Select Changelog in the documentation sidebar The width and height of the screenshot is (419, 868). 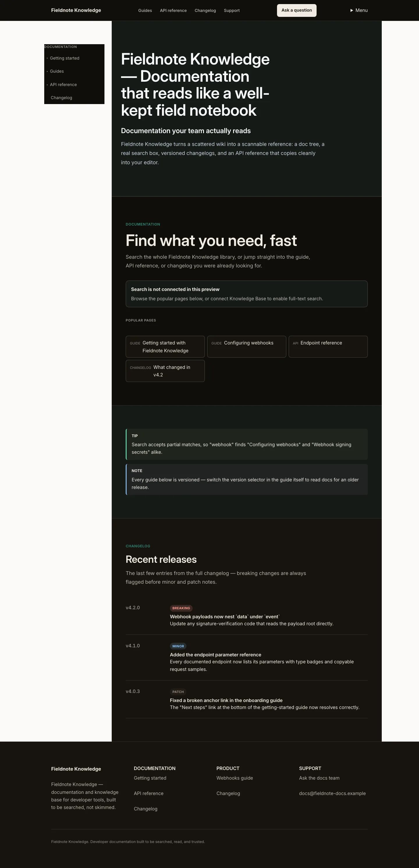click(x=61, y=98)
